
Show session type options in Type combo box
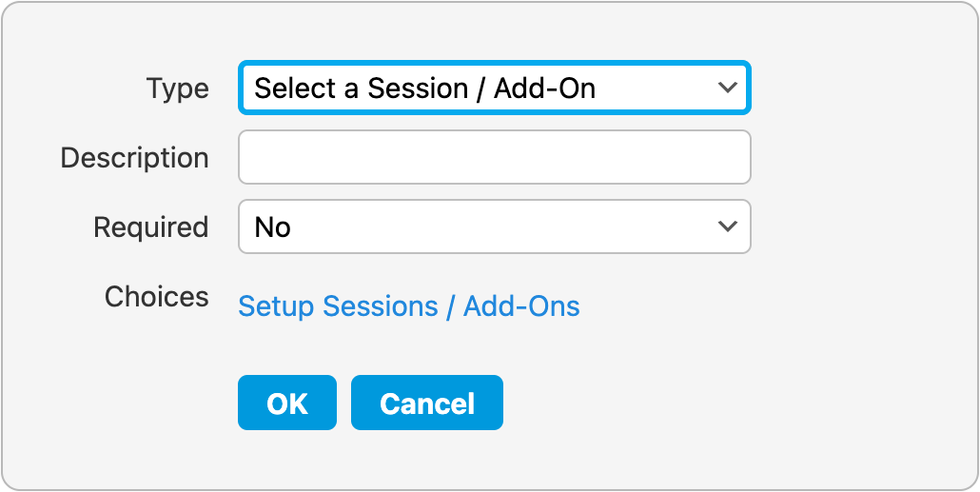coord(494,89)
